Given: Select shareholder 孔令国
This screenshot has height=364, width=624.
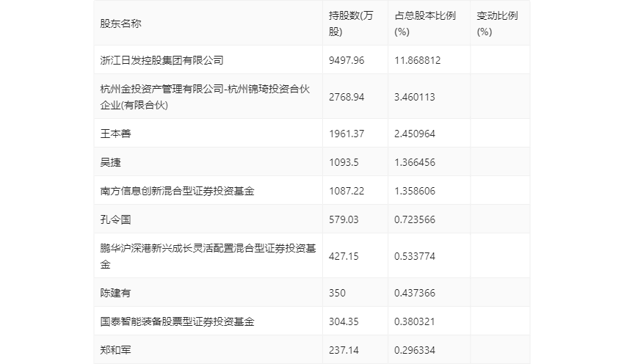Looking at the screenshot, I should tap(115, 219).
